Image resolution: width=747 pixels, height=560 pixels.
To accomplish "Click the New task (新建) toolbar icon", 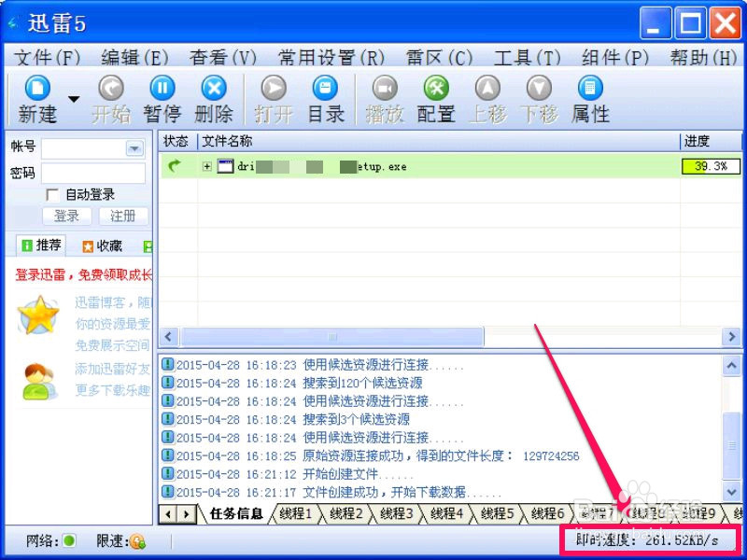I will tap(37, 89).
